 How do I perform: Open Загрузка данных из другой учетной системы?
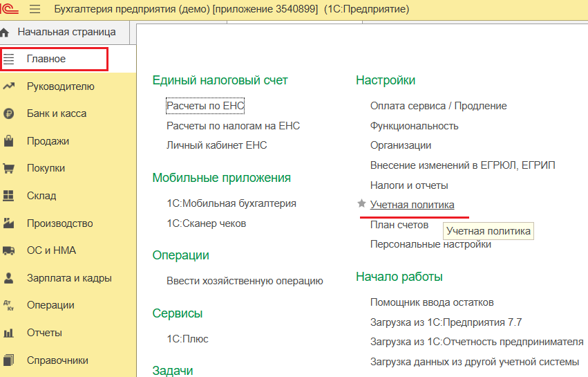tap(475, 362)
